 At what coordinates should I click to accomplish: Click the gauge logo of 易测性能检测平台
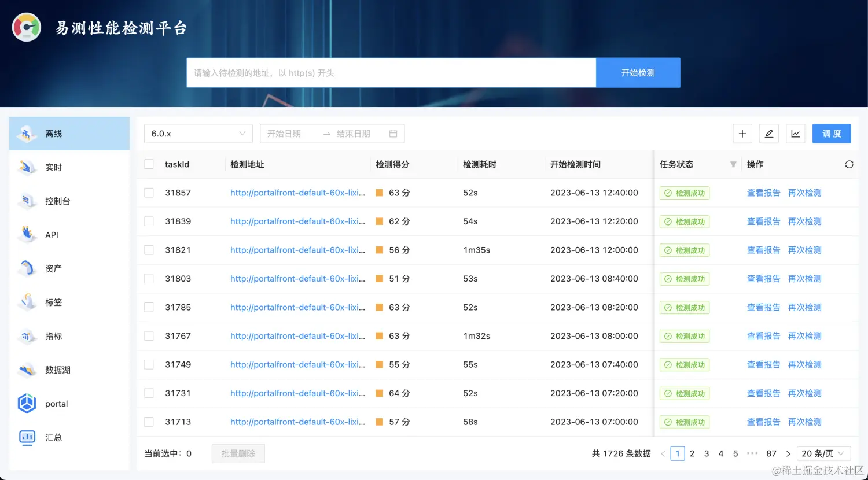(27, 27)
